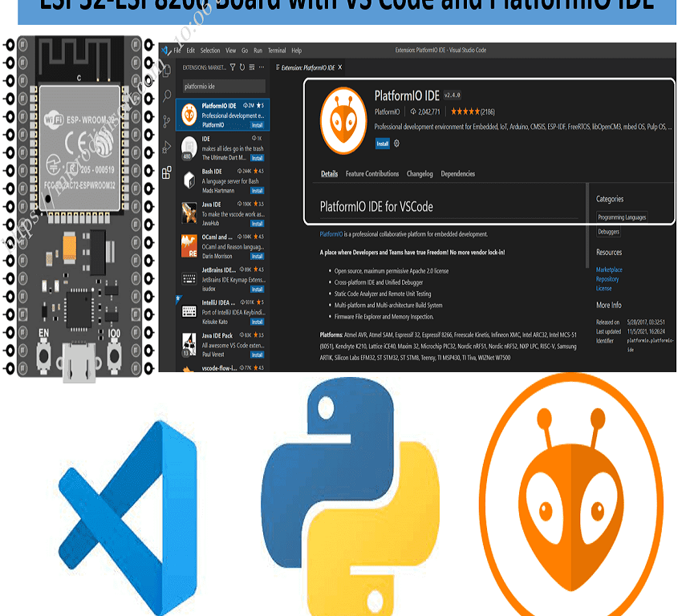Click the PlatformIO hyperlink in the description

[x=330, y=234]
